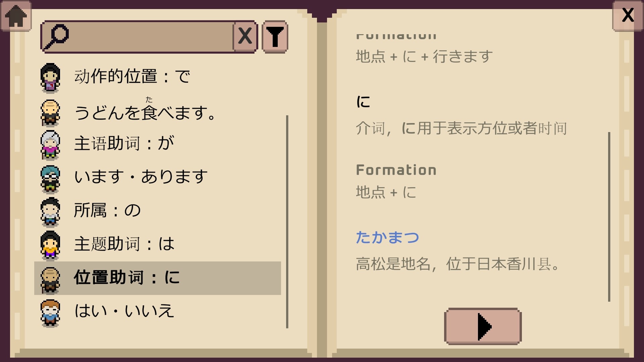This screenshot has height=362, width=644.
Task: Open the たかまつ link
Action: (387, 237)
